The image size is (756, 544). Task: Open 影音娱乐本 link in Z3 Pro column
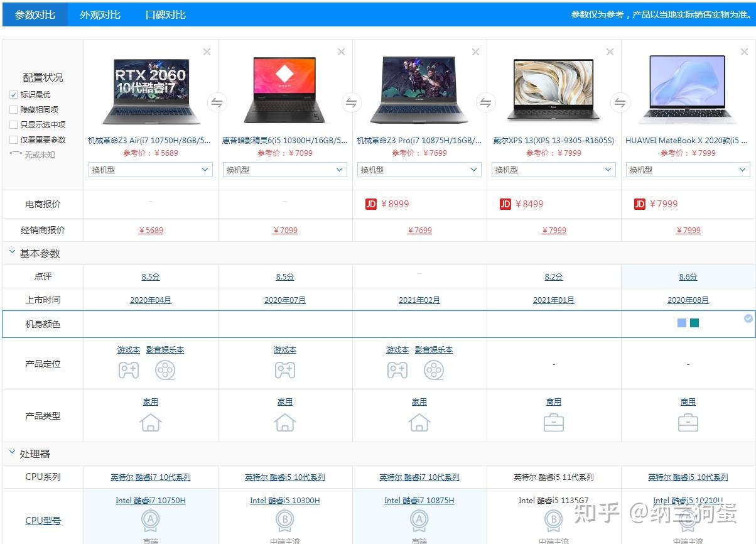[x=434, y=350]
